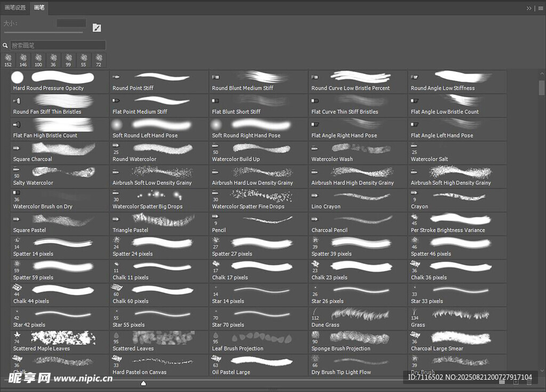
Task: Switch to the 画笔 tab
Action: [x=39, y=8]
